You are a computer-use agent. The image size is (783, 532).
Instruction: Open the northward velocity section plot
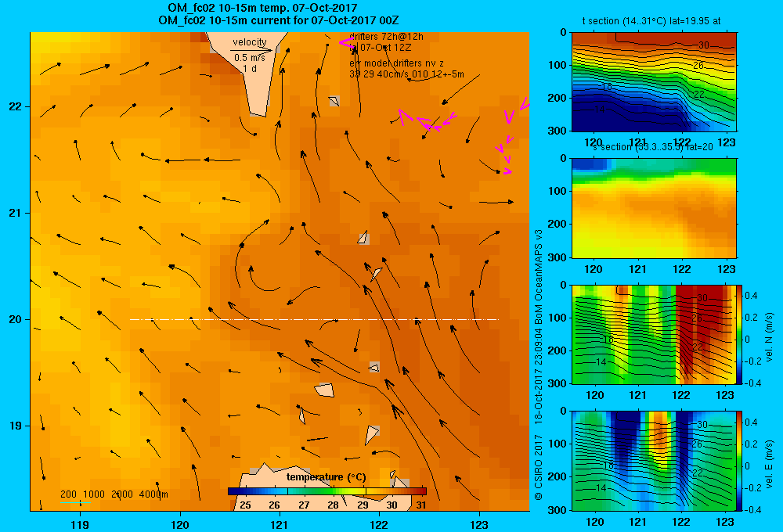654,334
